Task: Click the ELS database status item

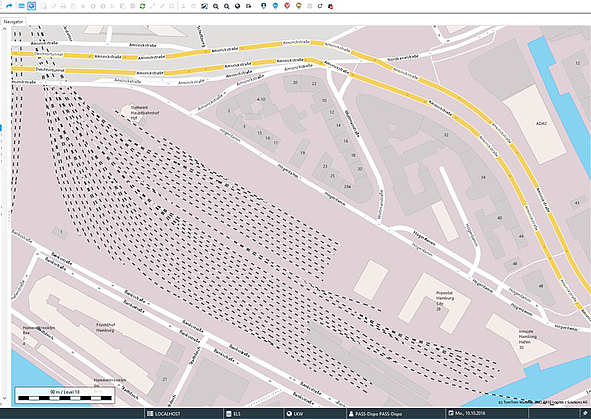Action: [233, 414]
